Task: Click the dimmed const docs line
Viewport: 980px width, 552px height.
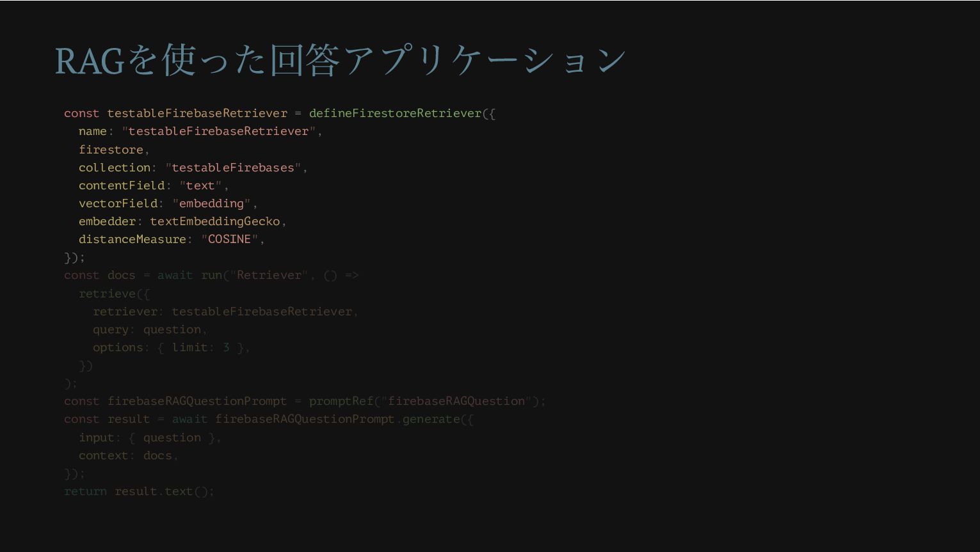Action: click(211, 275)
